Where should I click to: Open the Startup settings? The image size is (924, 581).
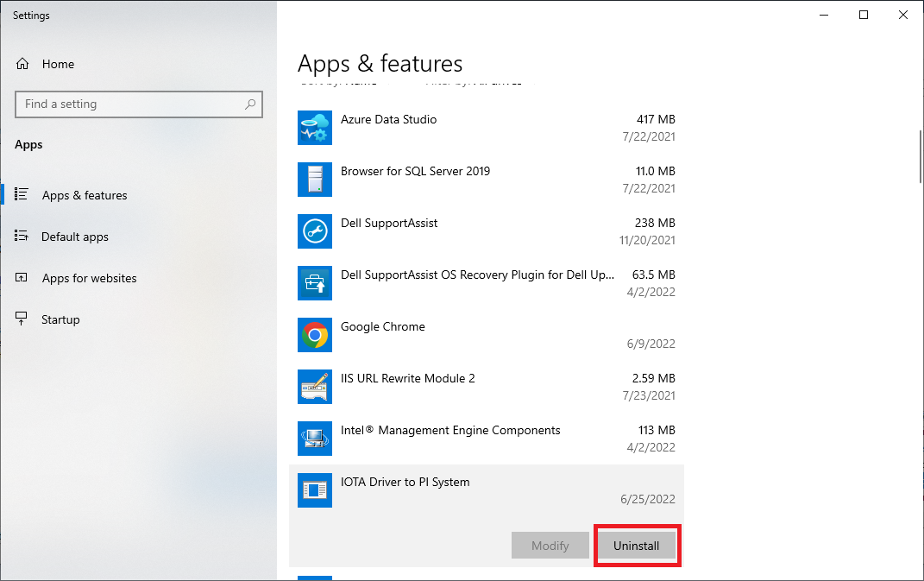(x=60, y=319)
